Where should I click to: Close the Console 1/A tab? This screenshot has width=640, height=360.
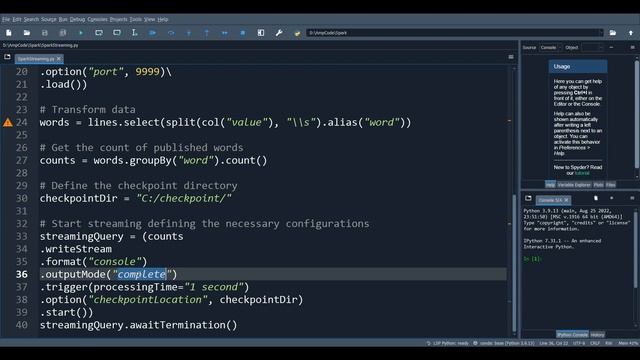(567, 200)
